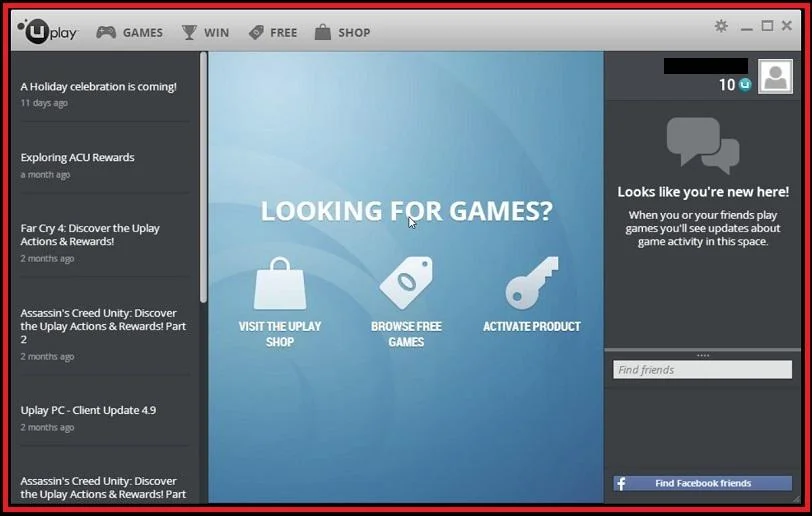Click the key activate product icon
This screenshot has width=812, height=516.
pyautogui.click(x=531, y=284)
